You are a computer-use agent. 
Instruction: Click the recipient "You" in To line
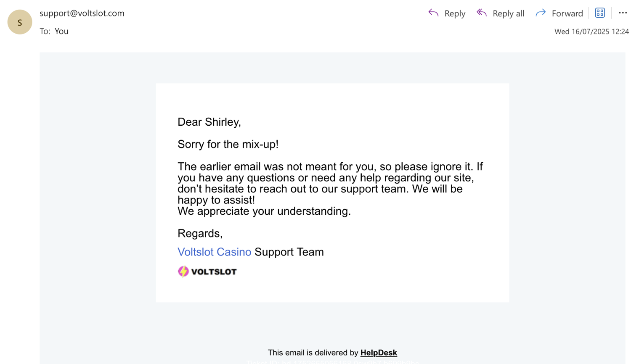(x=61, y=31)
